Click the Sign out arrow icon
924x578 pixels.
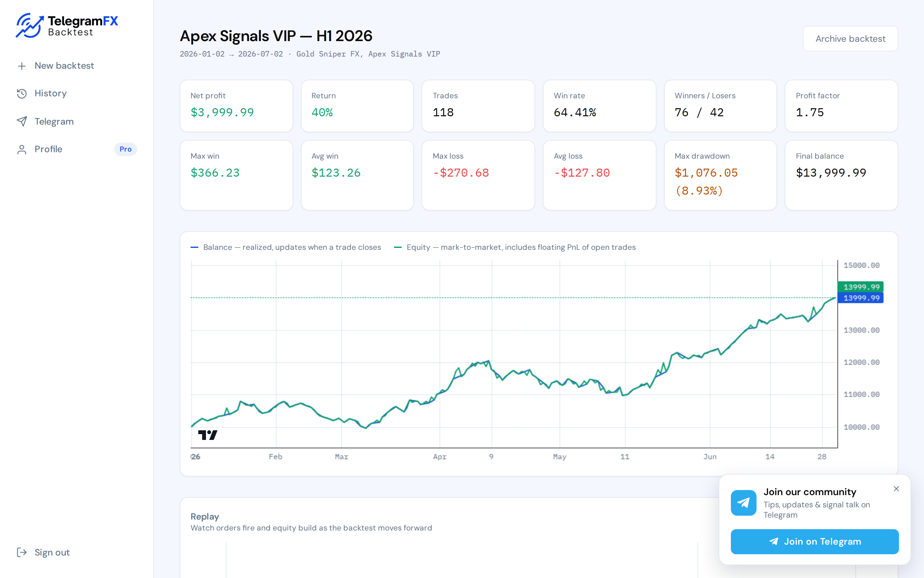pos(22,552)
